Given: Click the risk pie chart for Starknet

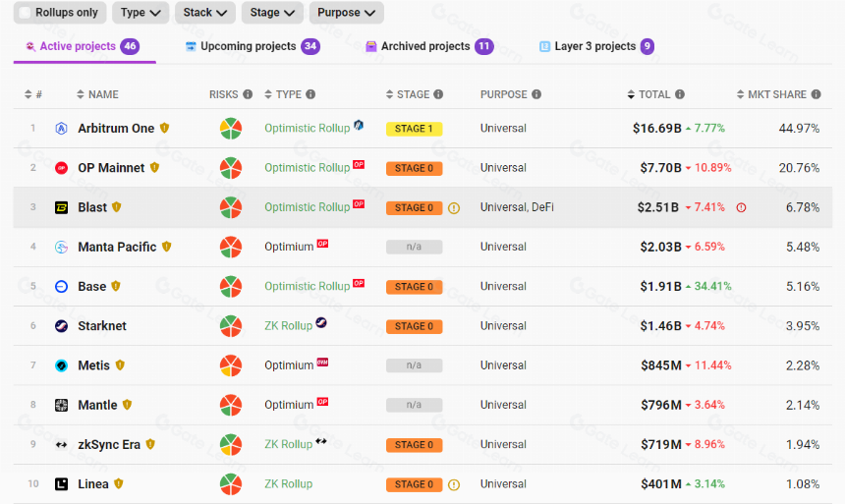Looking at the screenshot, I should pos(231,326).
